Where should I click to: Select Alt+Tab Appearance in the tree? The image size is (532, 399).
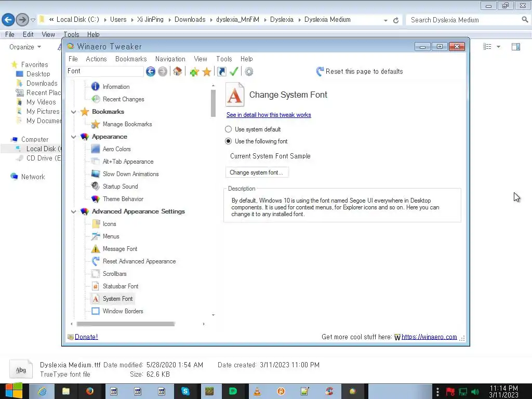[128, 162]
